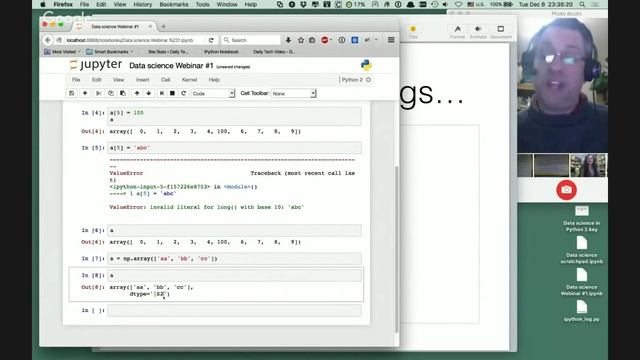Open the Jupyter View menu

pos(118,80)
